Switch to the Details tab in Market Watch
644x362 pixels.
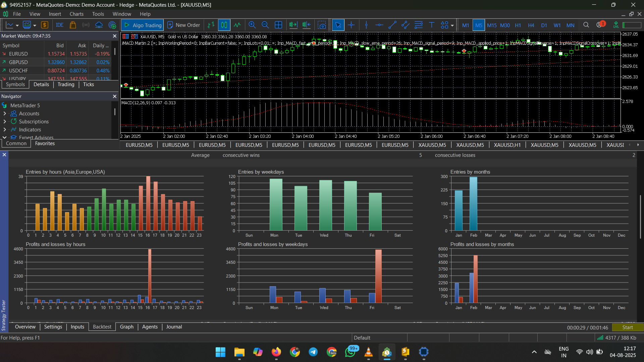(x=41, y=84)
